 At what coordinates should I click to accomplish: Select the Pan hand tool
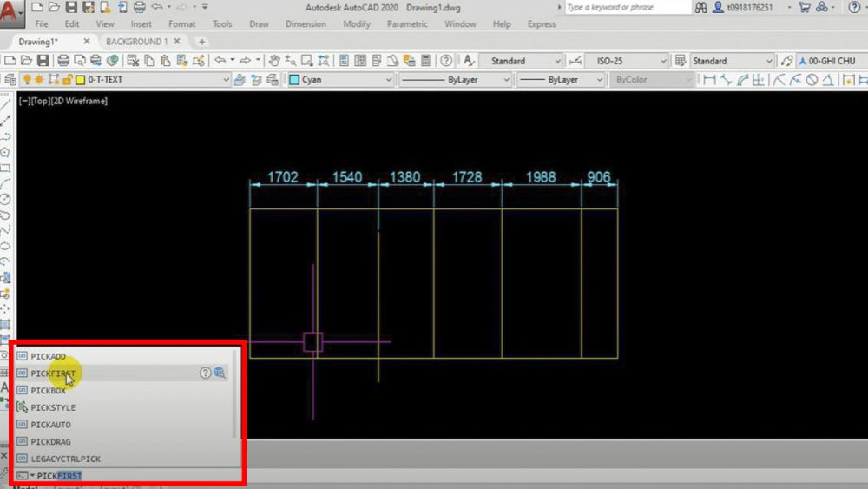274,60
